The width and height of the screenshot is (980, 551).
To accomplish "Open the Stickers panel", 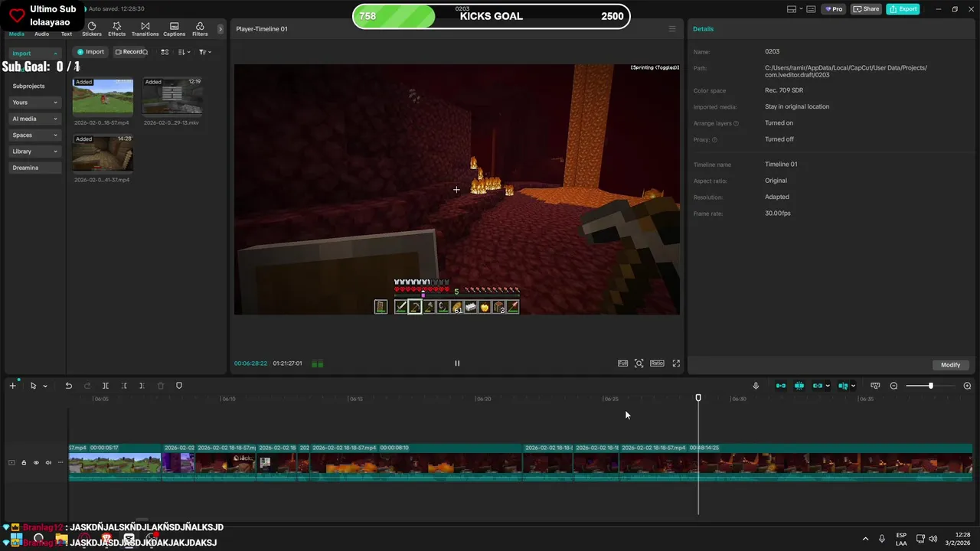I will pos(92,29).
